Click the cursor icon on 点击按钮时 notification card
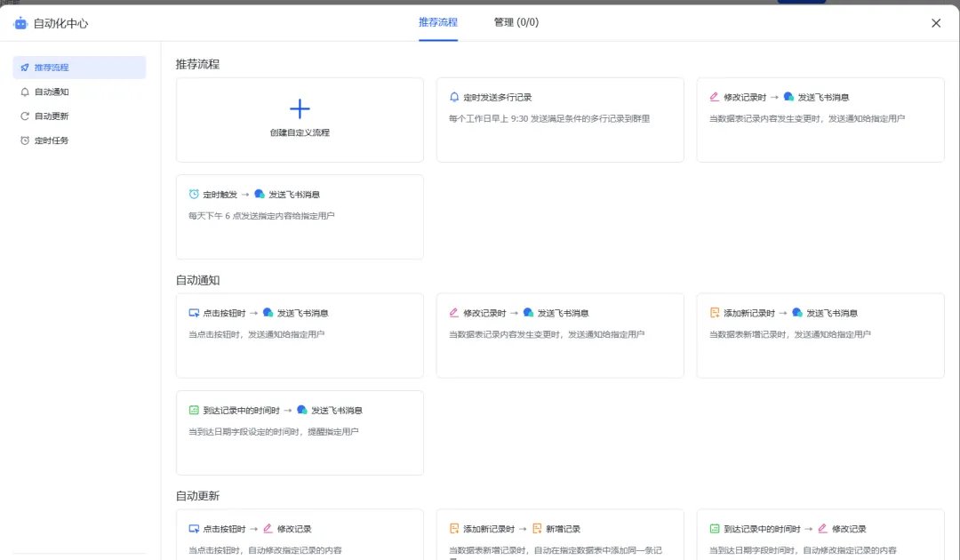960x560 pixels. [x=194, y=313]
